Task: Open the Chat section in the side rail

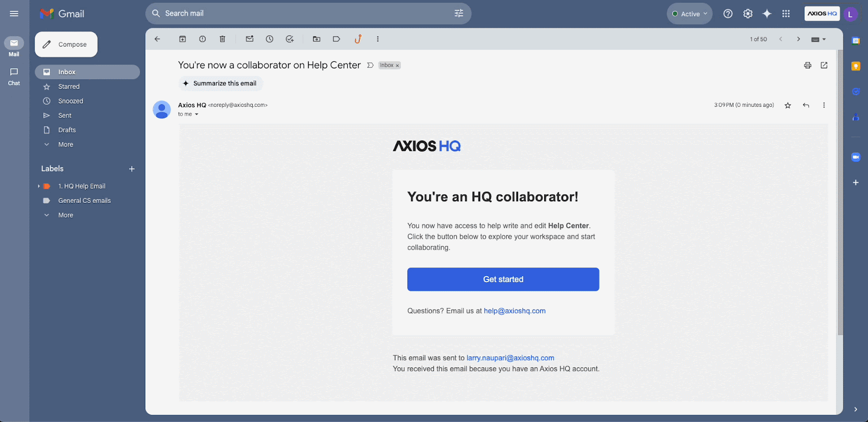Action: pos(14,76)
